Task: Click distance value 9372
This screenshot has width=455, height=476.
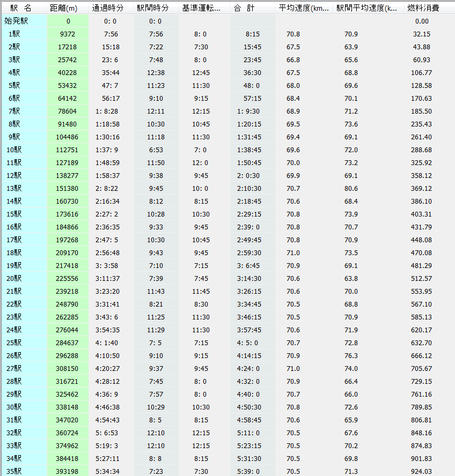Action: [68, 34]
